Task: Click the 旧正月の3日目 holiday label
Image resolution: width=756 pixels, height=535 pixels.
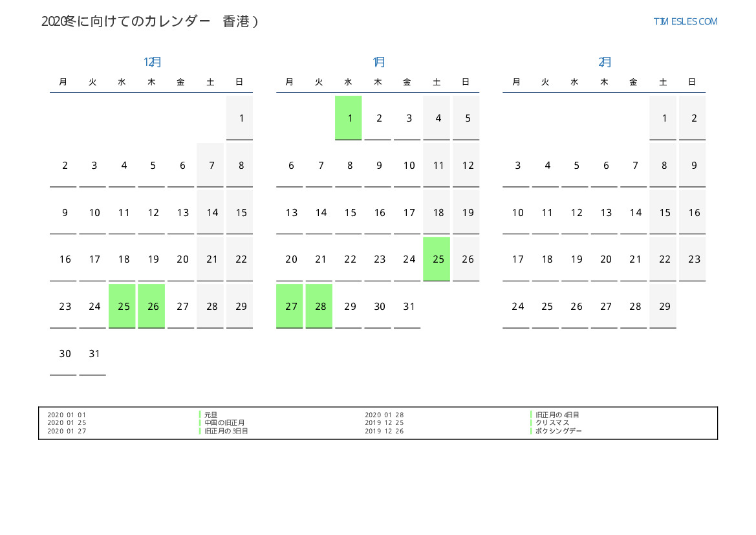Action: point(226,431)
